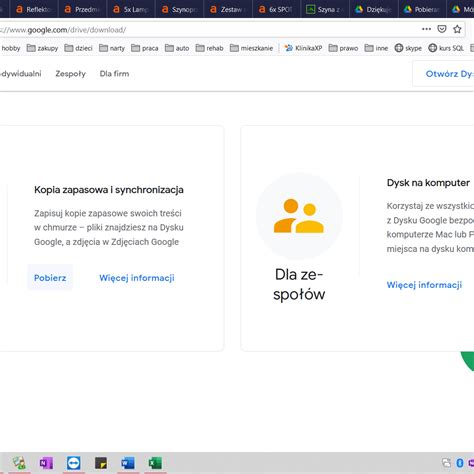Open the narty bookmarks folder
Image resolution: width=474 pixels, height=474 pixels.
point(112,48)
